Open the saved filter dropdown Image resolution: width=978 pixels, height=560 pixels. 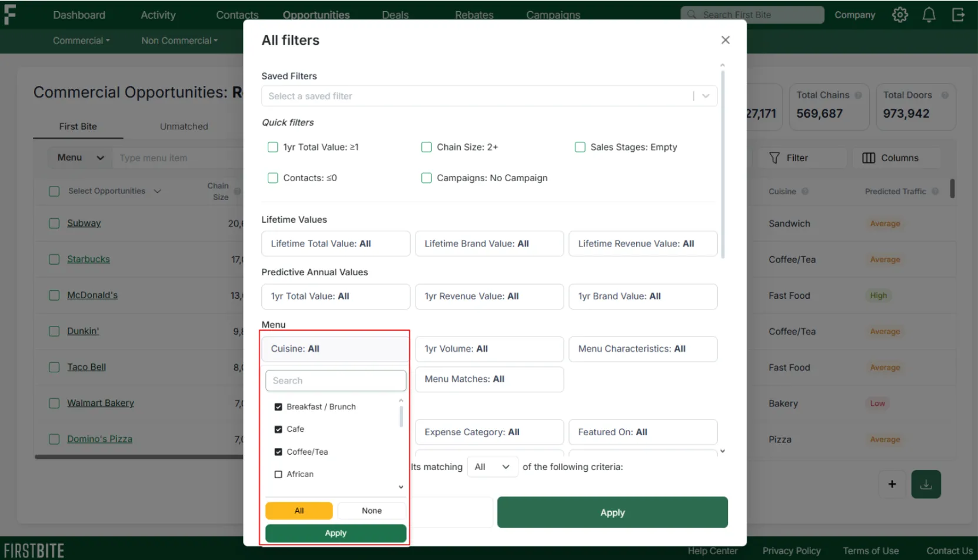(x=489, y=96)
